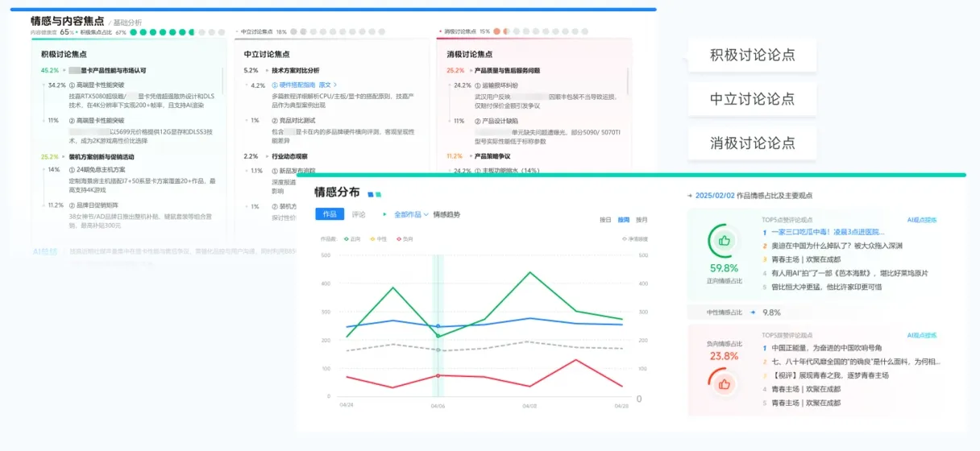
Task: Collapse the 产品策略争议 group
Action: [x=470, y=157]
